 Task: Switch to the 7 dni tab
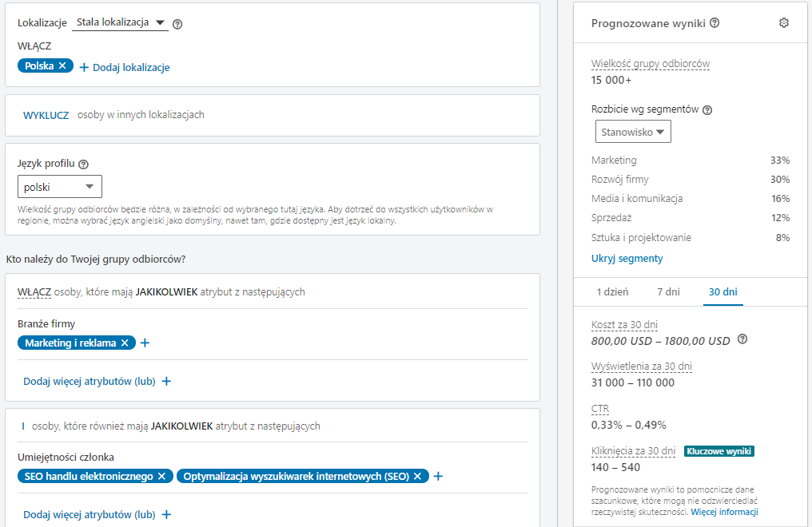point(668,292)
